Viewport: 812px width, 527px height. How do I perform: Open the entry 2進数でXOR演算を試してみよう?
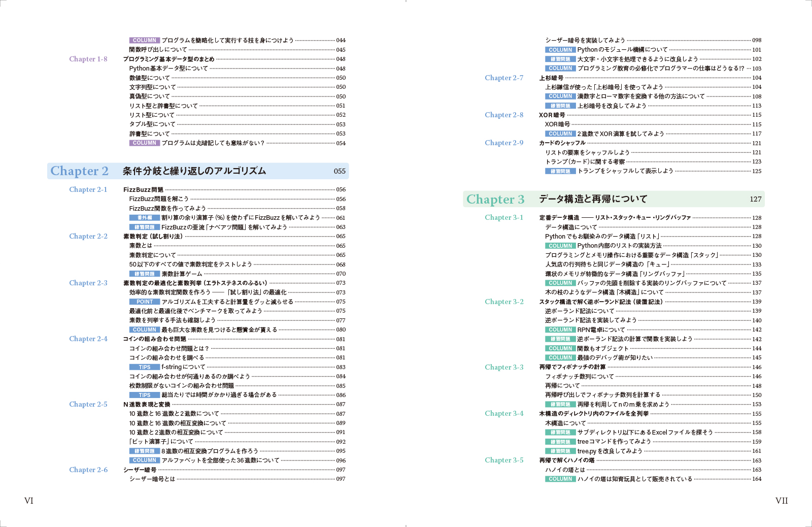coord(621,134)
